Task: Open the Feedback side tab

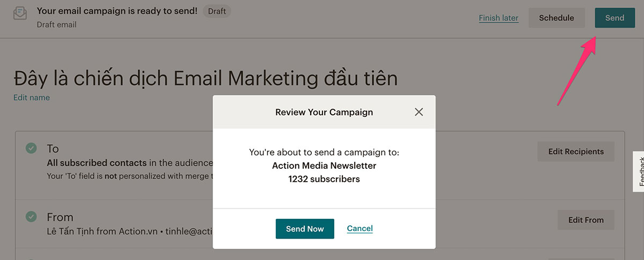Action: [639, 172]
